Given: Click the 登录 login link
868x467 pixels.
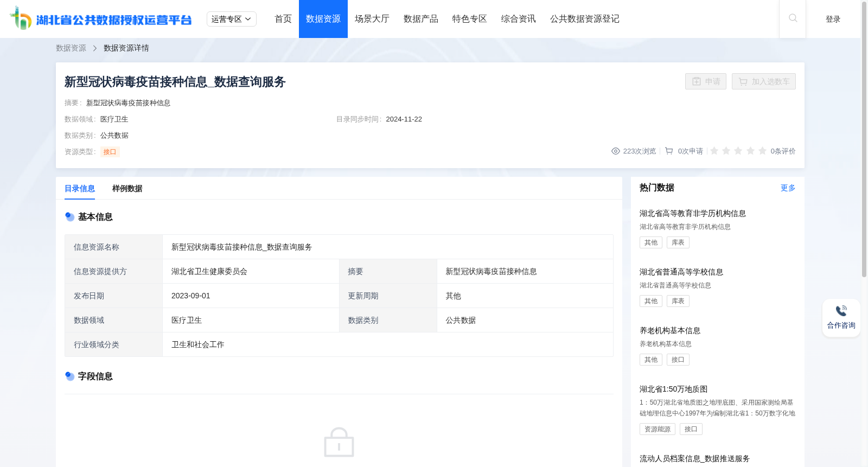Looking at the screenshot, I should point(833,19).
